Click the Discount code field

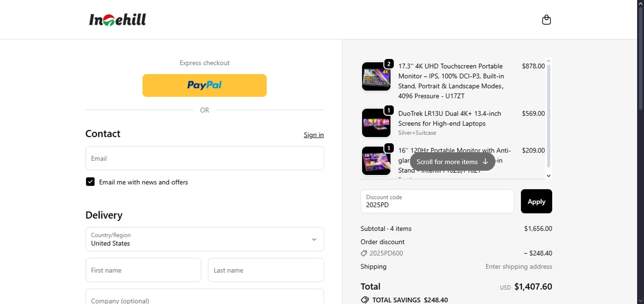[437, 201]
